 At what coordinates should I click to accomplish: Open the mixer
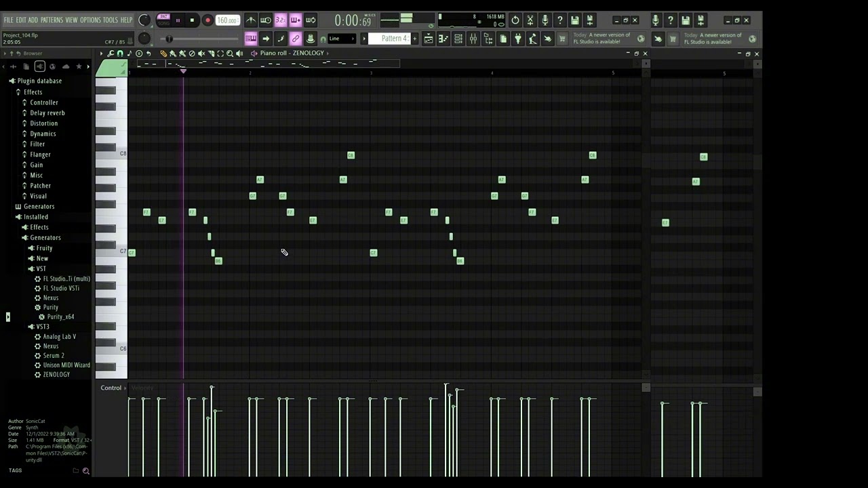click(x=473, y=39)
